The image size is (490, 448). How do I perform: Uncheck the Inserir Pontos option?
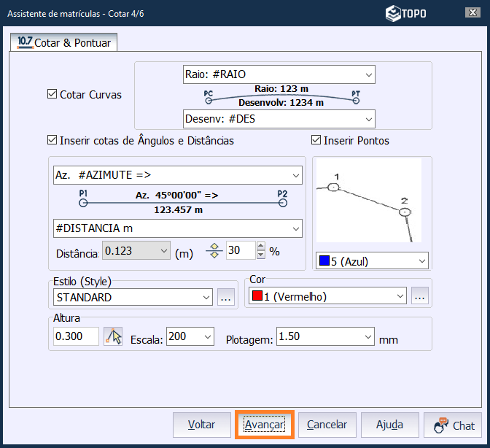(316, 140)
